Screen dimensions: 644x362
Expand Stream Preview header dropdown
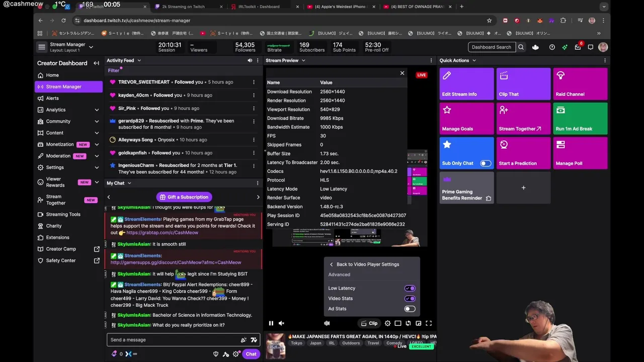tap(303, 60)
